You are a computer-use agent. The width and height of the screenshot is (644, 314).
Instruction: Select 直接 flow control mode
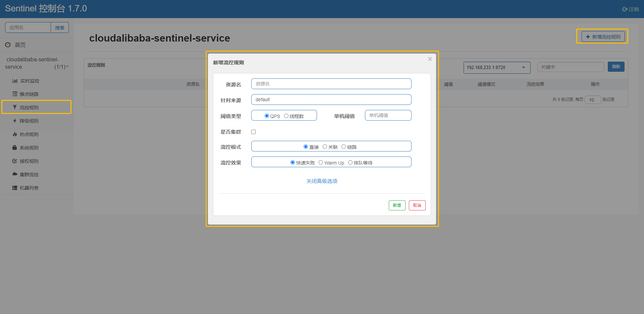tap(306, 147)
